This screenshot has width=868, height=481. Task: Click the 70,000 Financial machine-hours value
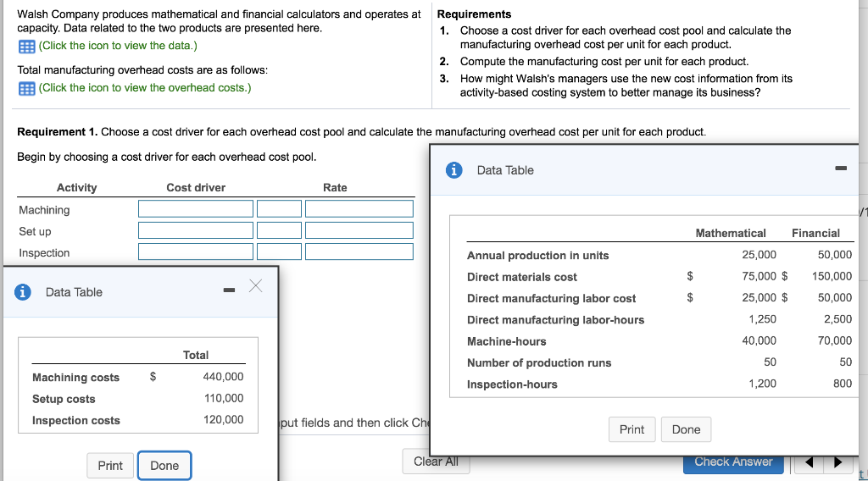pos(835,340)
